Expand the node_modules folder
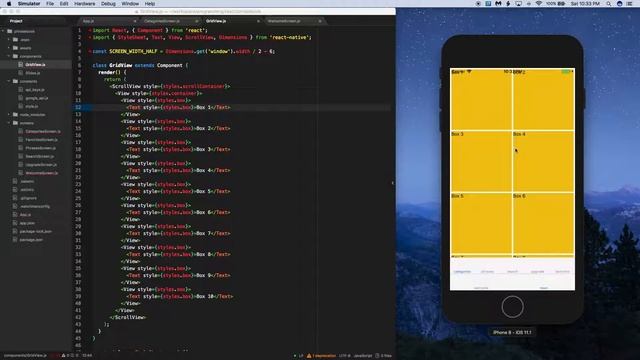 pyautogui.click(x=9, y=115)
